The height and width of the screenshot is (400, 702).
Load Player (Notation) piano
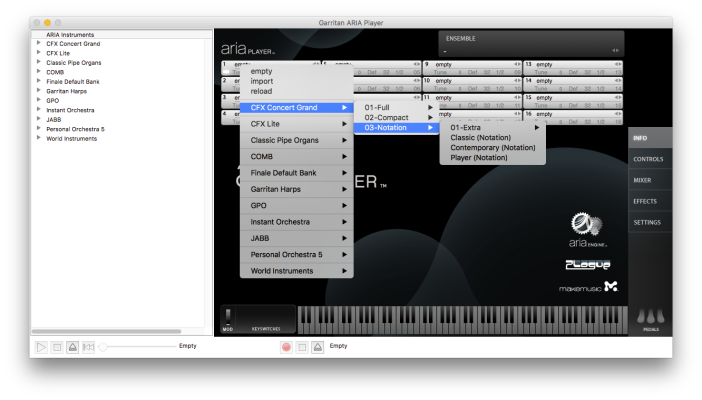point(492,158)
